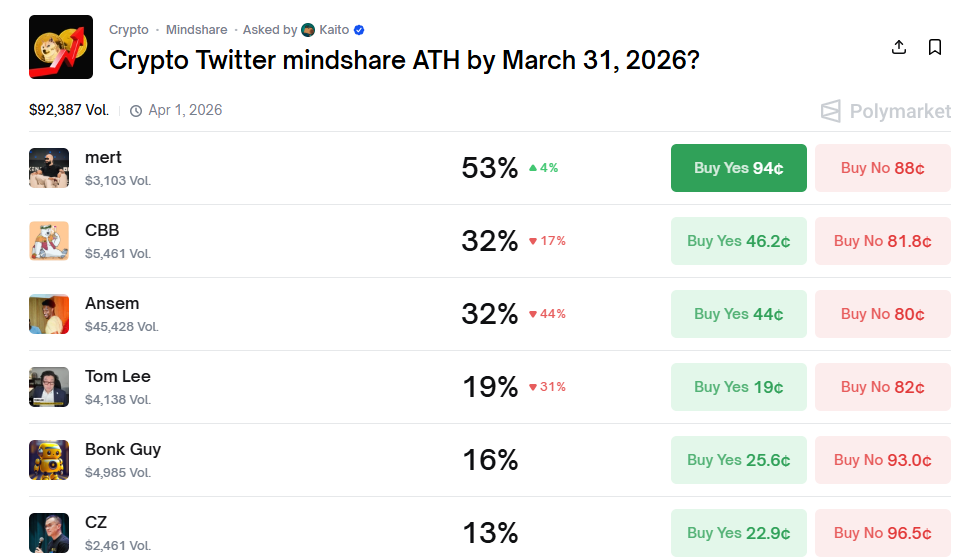
Task: Buy Yes for Bonk Guy at 25.6¢
Action: tap(738, 460)
